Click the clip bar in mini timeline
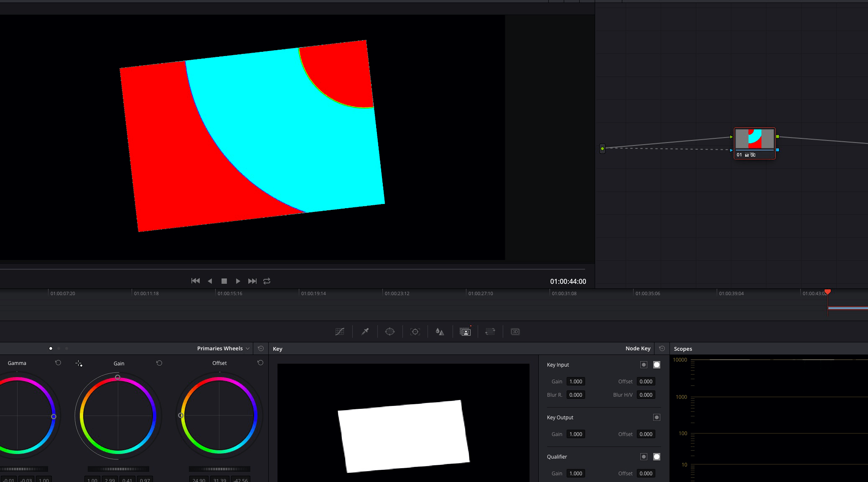868x482 pixels. (848, 308)
